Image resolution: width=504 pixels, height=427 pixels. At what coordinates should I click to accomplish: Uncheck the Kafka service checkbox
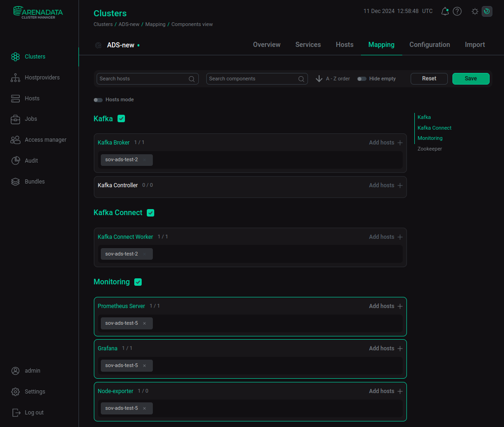pyautogui.click(x=121, y=118)
